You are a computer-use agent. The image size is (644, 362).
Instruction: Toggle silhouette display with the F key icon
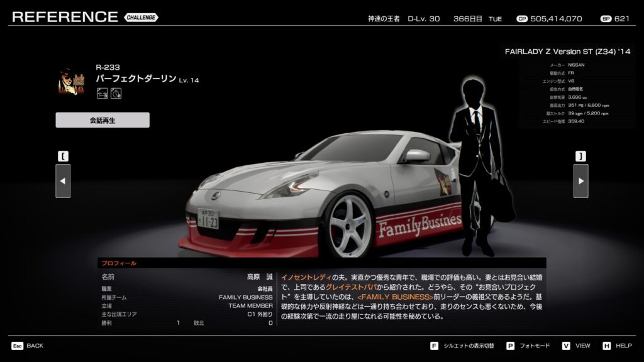(x=434, y=346)
